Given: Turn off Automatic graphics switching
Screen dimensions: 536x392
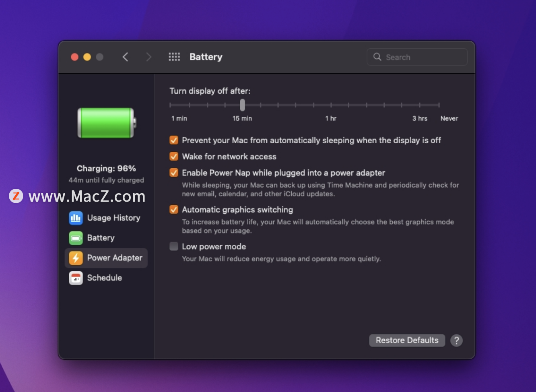Looking at the screenshot, I should coord(174,209).
